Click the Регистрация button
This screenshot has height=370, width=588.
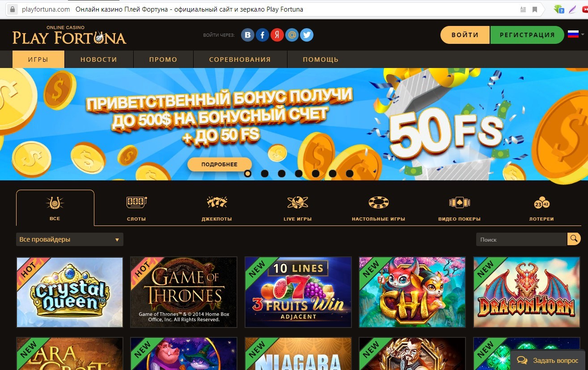[x=527, y=35]
